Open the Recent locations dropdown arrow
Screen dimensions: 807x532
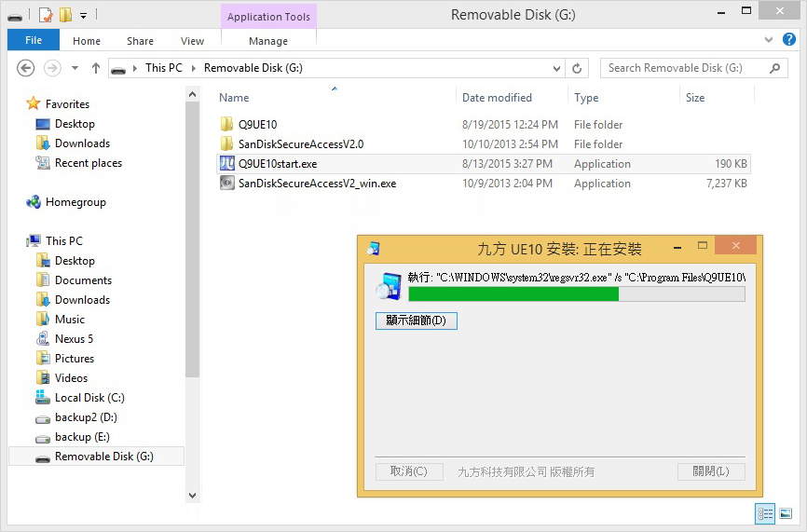75,68
